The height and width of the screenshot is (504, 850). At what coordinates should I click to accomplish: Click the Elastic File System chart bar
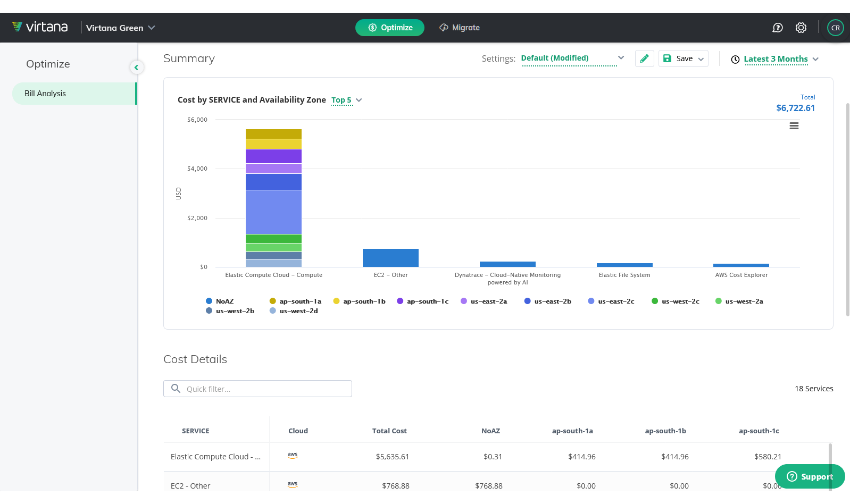[x=624, y=265]
